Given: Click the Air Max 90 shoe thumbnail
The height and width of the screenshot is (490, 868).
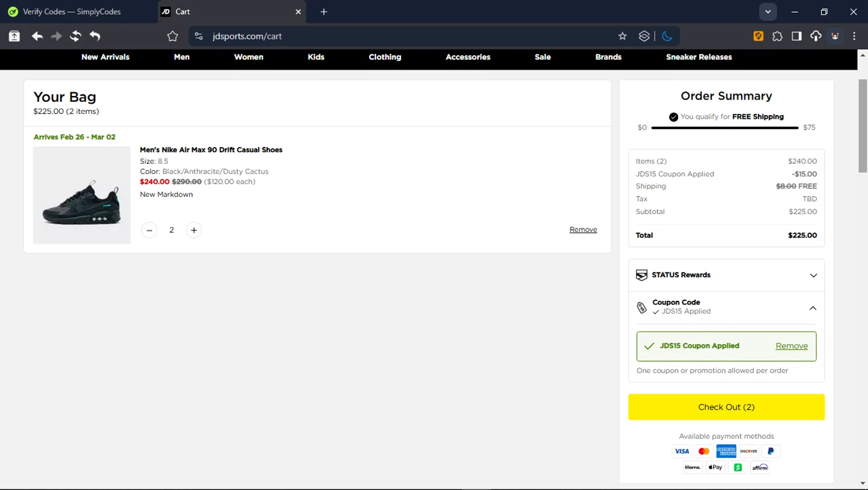Looking at the screenshot, I should (82, 195).
